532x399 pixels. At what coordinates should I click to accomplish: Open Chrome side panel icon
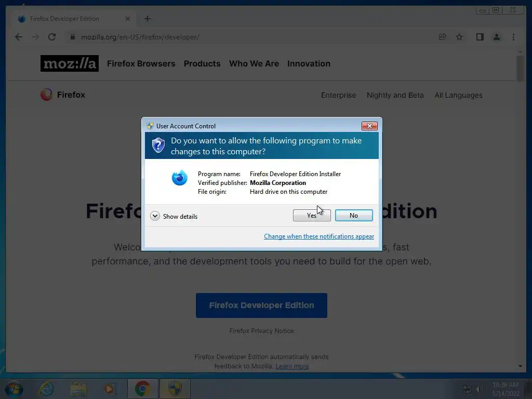coord(480,37)
